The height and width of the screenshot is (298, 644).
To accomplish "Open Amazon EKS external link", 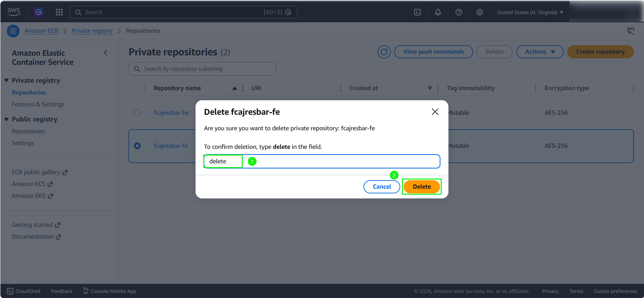I will pos(33,196).
